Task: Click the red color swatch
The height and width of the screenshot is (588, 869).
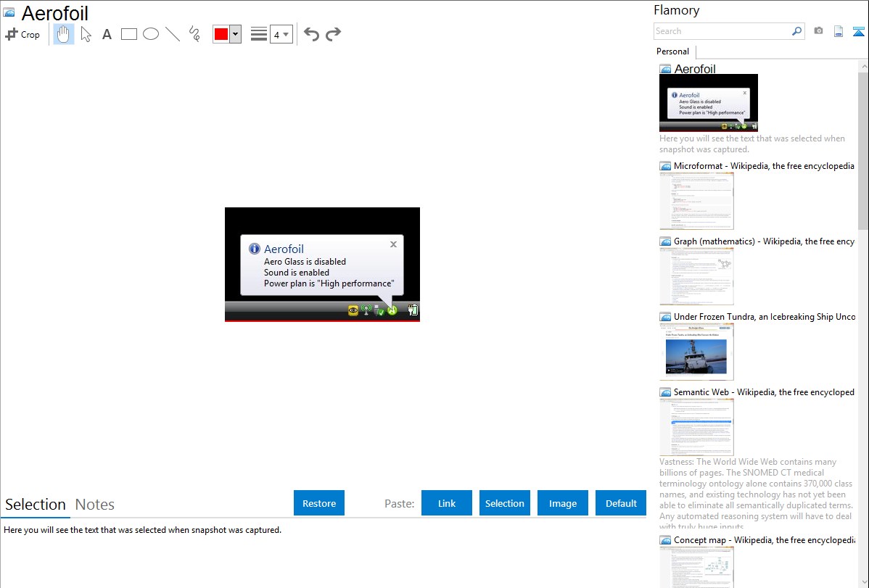Action: point(221,34)
